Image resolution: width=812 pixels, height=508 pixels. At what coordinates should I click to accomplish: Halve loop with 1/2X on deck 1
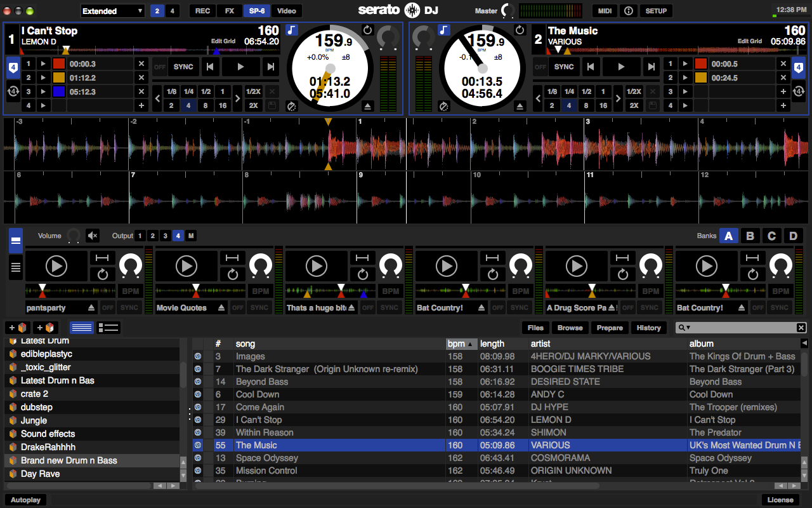coord(253,91)
